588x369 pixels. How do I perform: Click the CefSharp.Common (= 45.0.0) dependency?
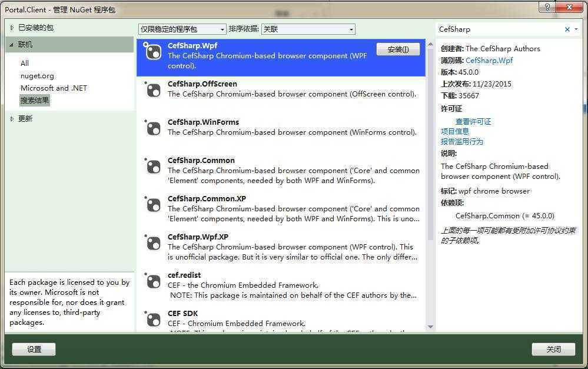click(x=505, y=216)
